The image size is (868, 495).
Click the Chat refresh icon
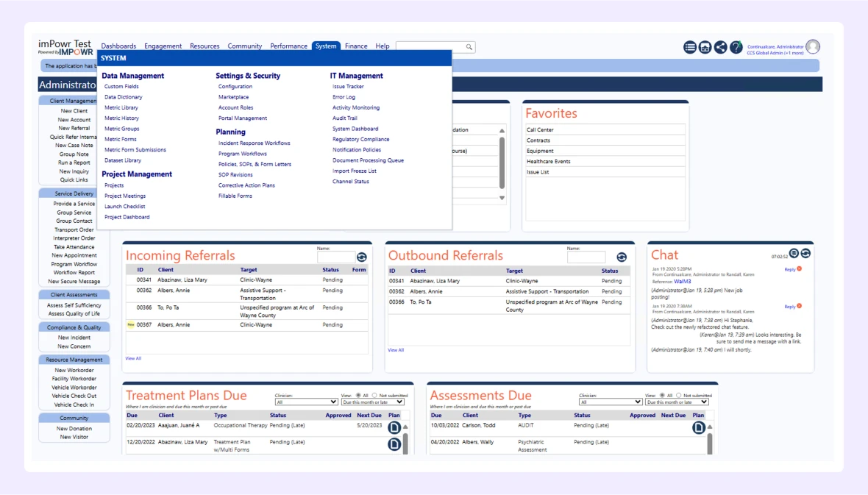[805, 254]
